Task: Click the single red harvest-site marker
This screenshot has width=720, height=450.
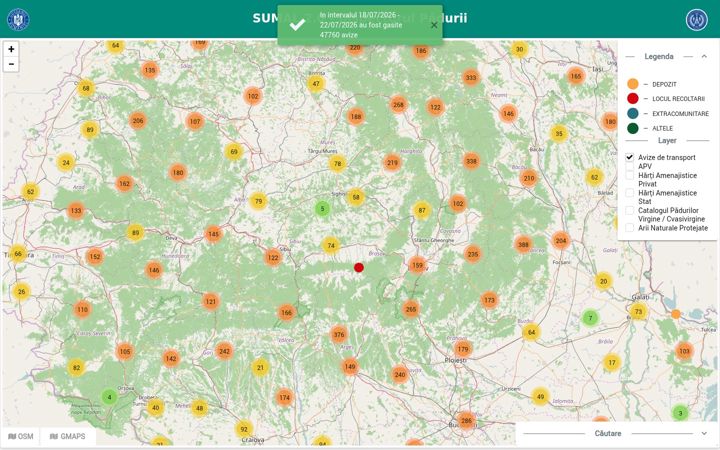Action: [359, 267]
